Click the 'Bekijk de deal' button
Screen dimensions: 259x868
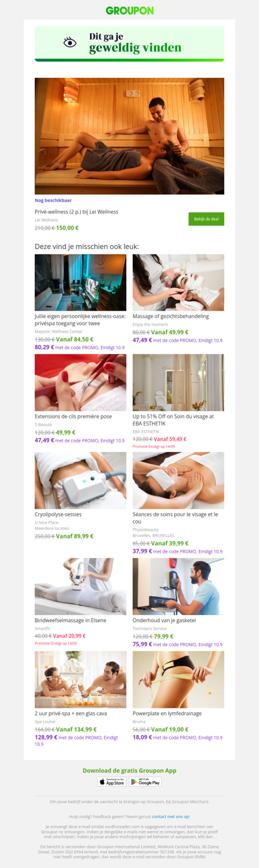(x=206, y=219)
